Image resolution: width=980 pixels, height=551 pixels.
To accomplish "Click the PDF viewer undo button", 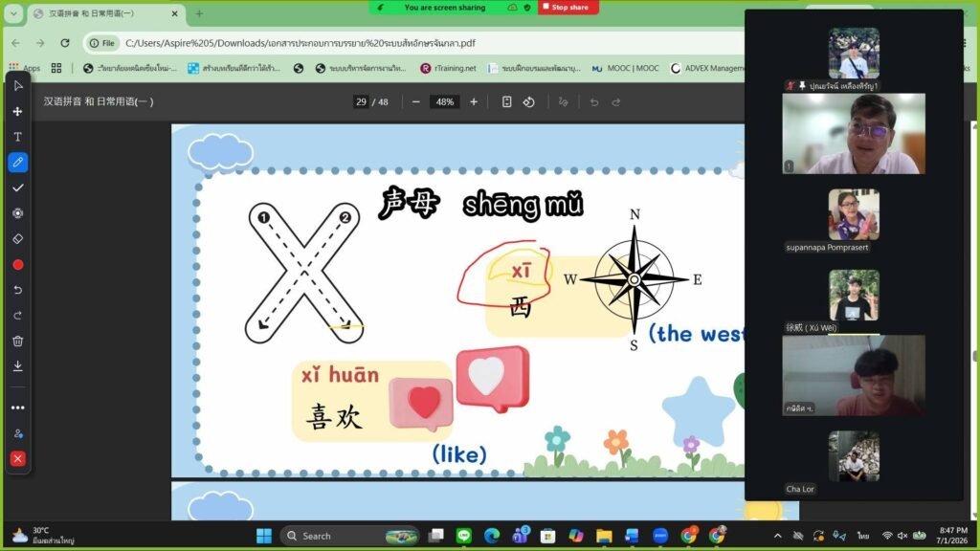I will [x=593, y=101].
